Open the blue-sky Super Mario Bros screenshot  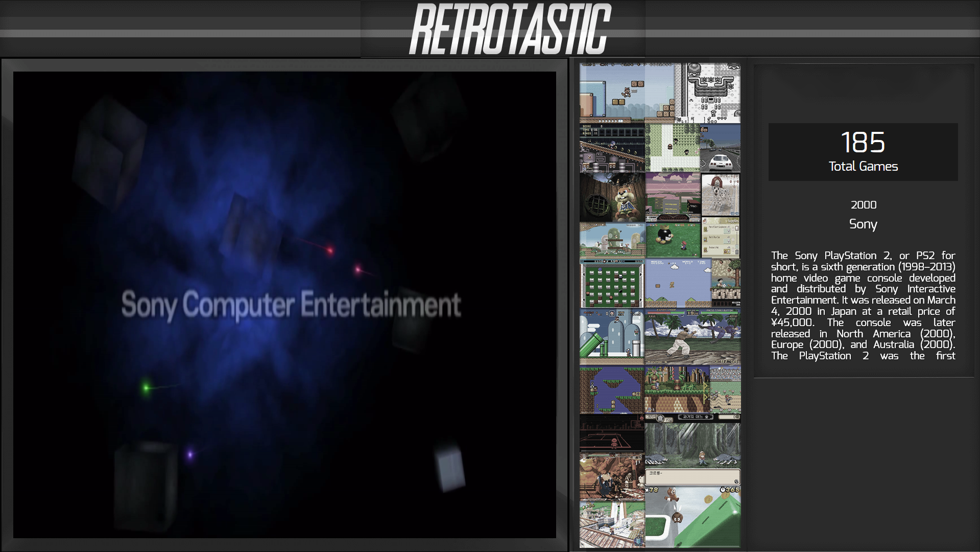(678, 283)
